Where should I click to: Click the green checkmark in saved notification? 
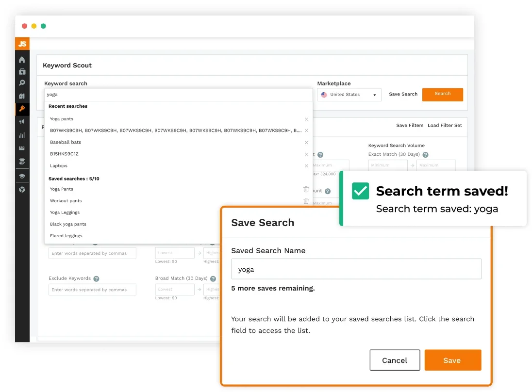pyautogui.click(x=360, y=191)
